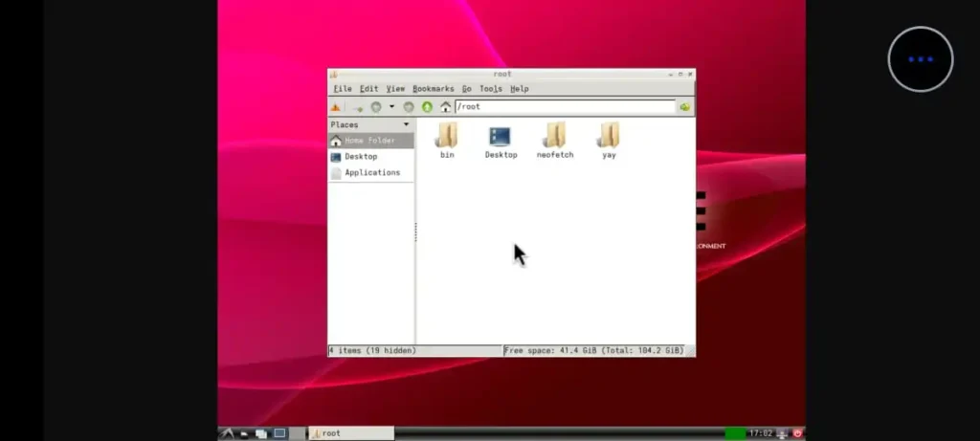Open the yay folder
The image size is (980, 441).
tap(609, 140)
